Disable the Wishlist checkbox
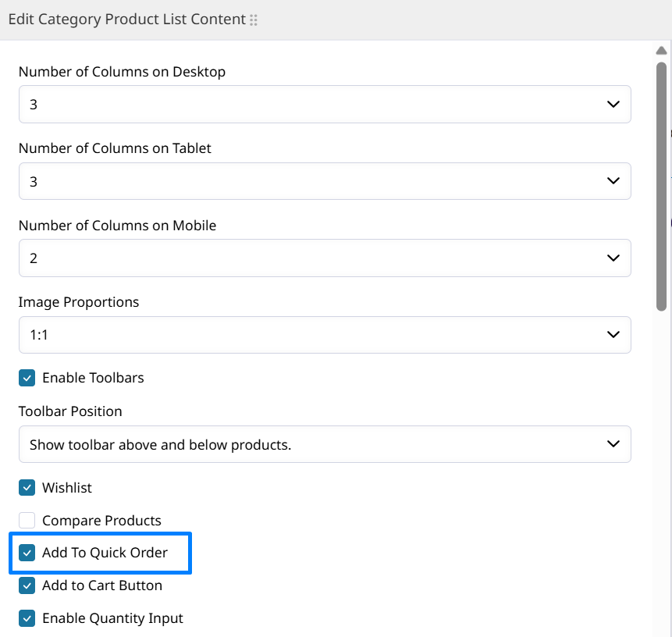The height and width of the screenshot is (637, 672). pyautogui.click(x=27, y=488)
